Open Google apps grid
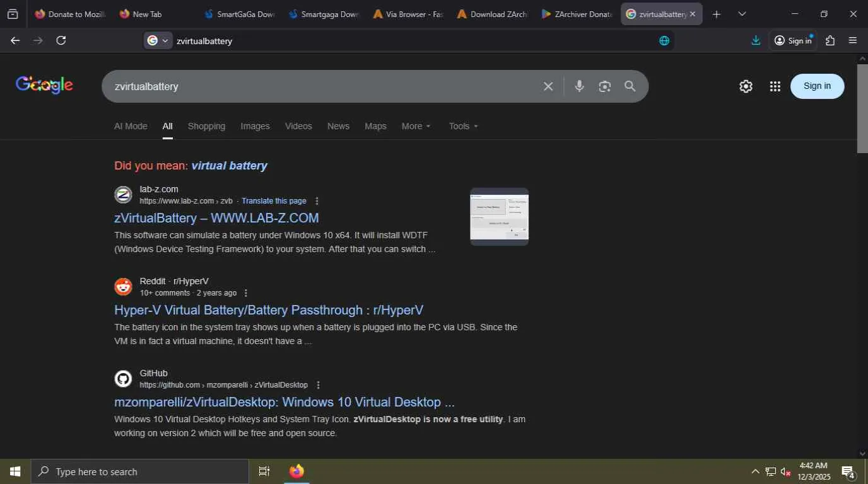 tap(775, 86)
